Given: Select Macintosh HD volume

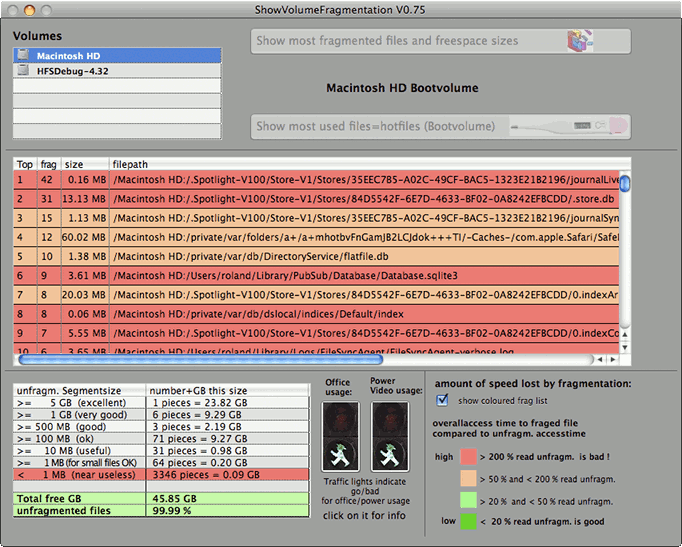Looking at the screenshot, I should click(x=117, y=56).
